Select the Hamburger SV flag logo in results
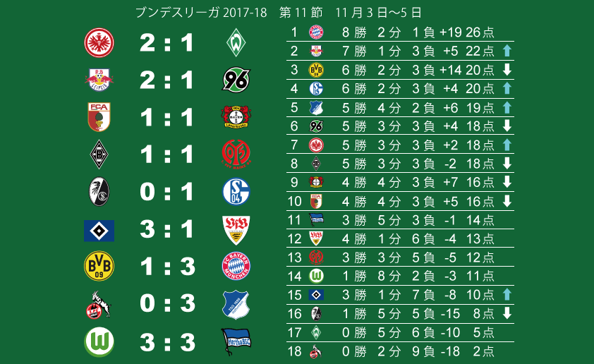The image size is (594, 364). point(99,231)
